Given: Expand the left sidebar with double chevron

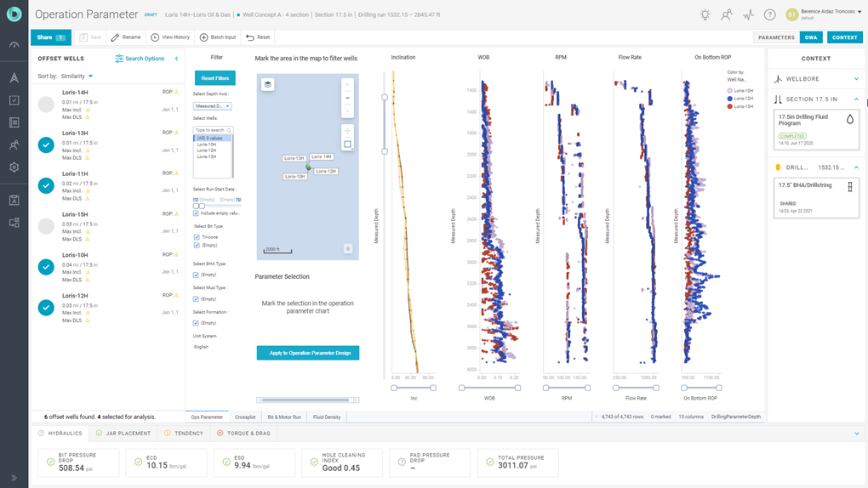Looking at the screenshot, I should 14,478.
